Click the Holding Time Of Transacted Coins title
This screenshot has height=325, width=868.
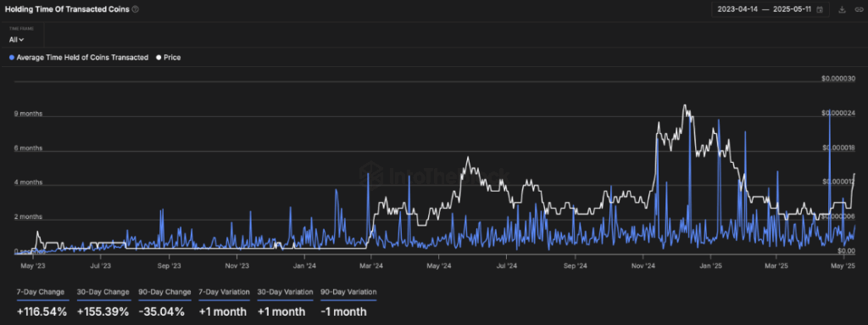click(68, 9)
